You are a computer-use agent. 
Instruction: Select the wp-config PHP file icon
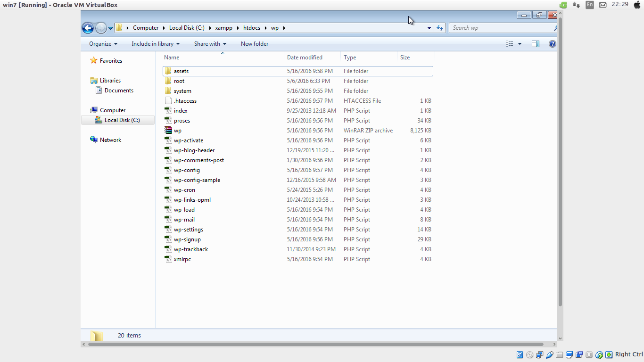168,170
